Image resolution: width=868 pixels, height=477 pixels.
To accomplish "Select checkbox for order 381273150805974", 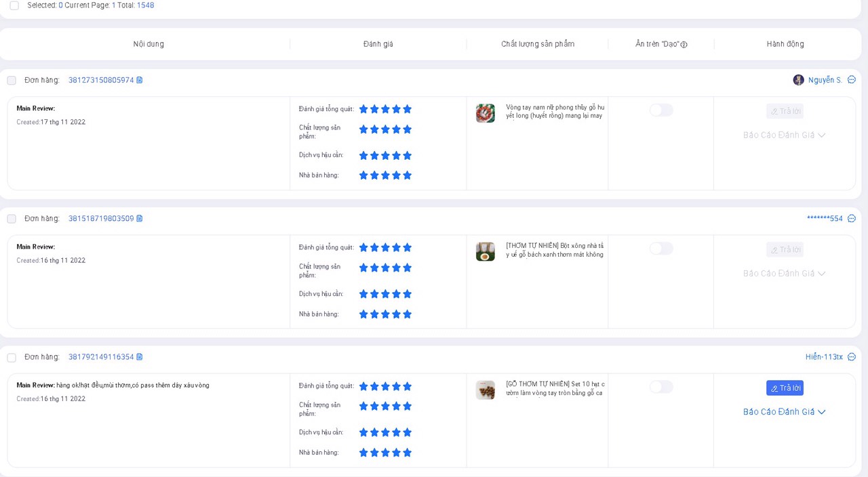I will click(12, 81).
